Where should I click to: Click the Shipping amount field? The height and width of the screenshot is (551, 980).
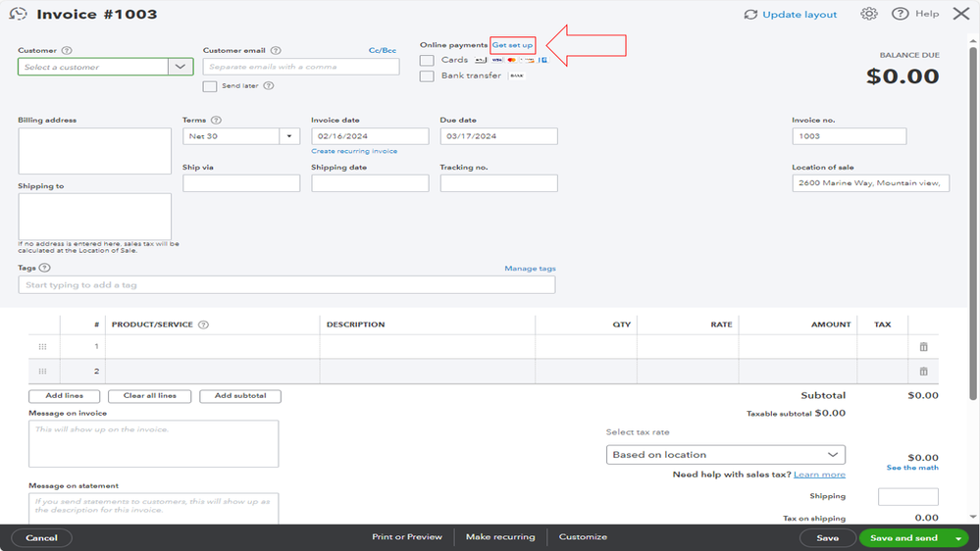[x=908, y=497]
